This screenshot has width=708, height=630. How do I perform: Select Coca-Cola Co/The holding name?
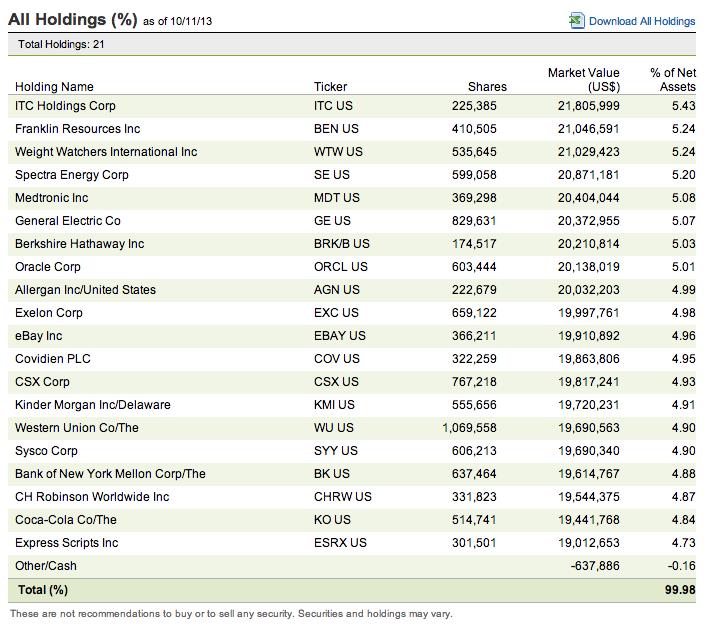(65, 520)
